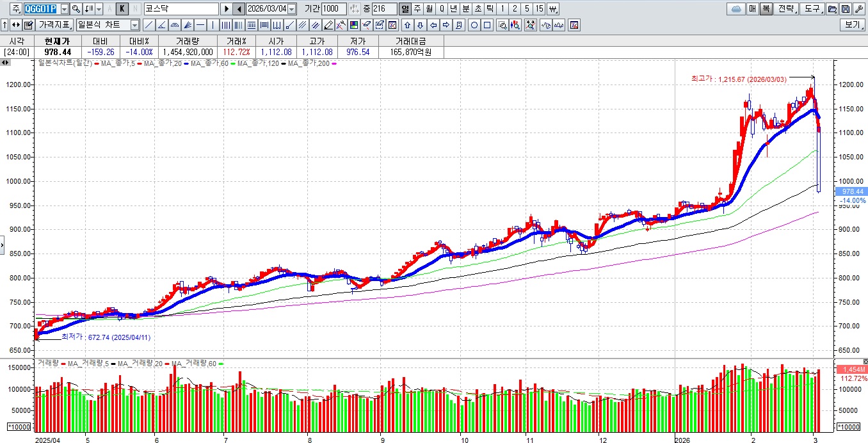Viewport: 868px width, 443px height.
Task: Select the vertical line drawing tool
Action: [x=212, y=25]
